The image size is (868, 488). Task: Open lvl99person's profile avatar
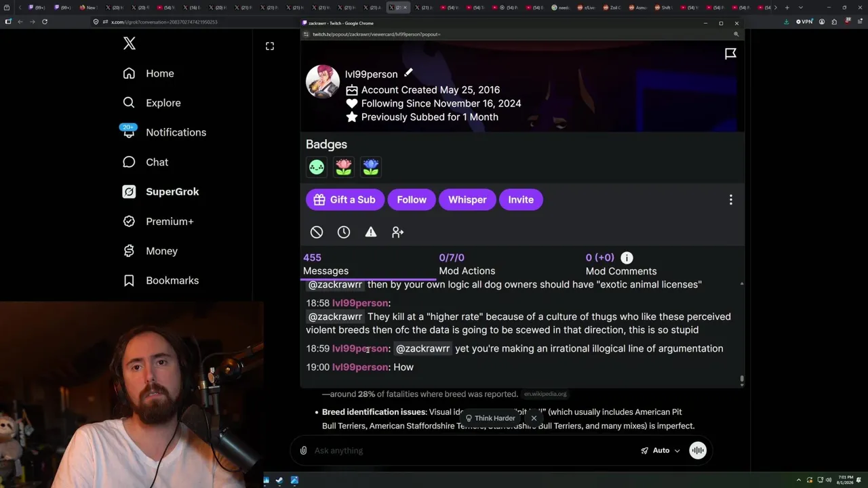(x=323, y=81)
